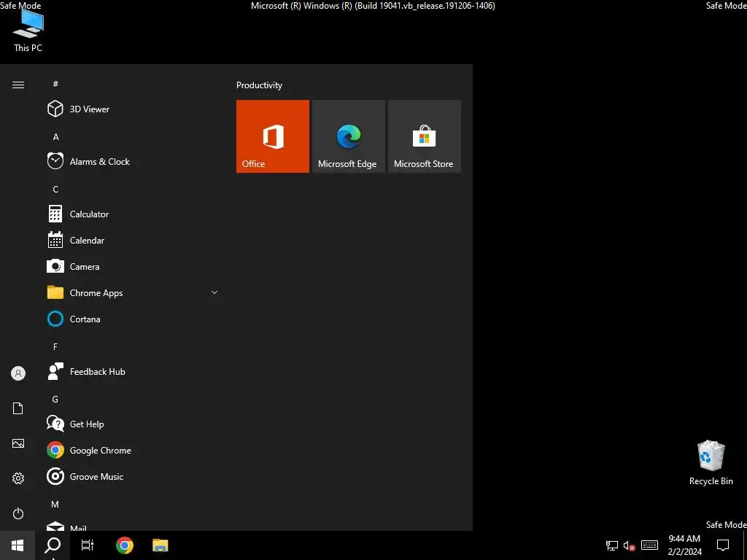Image resolution: width=747 pixels, height=560 pixels.
Task: Open Feedback Hub
Action: coord(133,371)
